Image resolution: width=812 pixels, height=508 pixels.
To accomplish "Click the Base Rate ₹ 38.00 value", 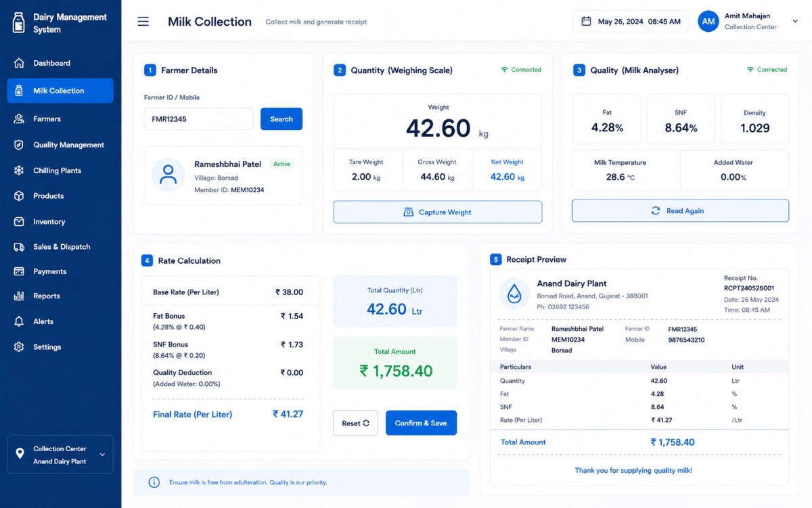I will click(289, 292).
